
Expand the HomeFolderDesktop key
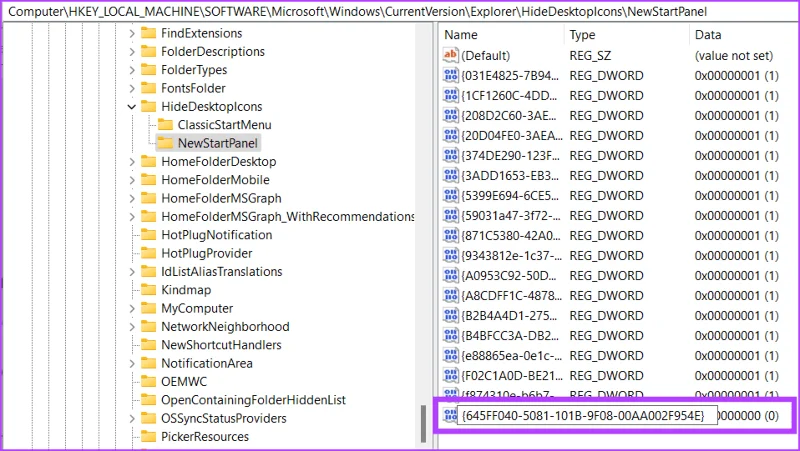point(132,162)
